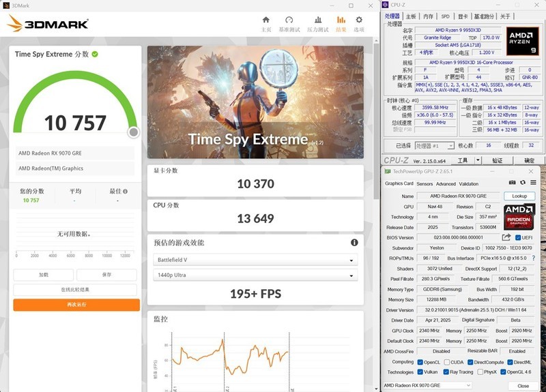Toggle OpenCL checkbox
The image size is (546, 392).
pos(420,362)
